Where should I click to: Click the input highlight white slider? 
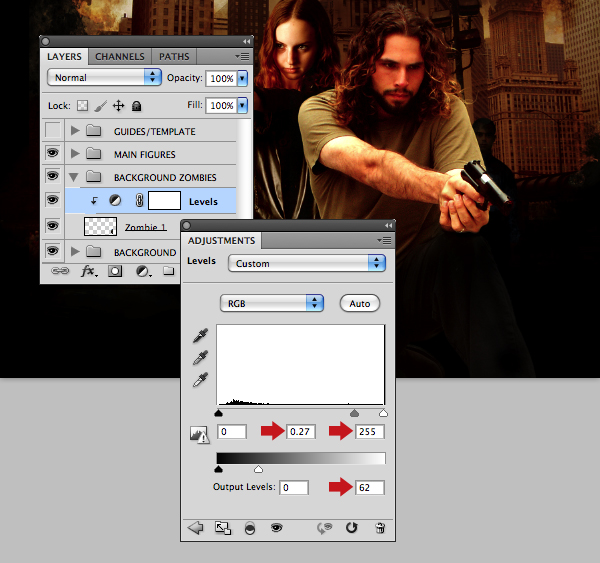point(383,413)
